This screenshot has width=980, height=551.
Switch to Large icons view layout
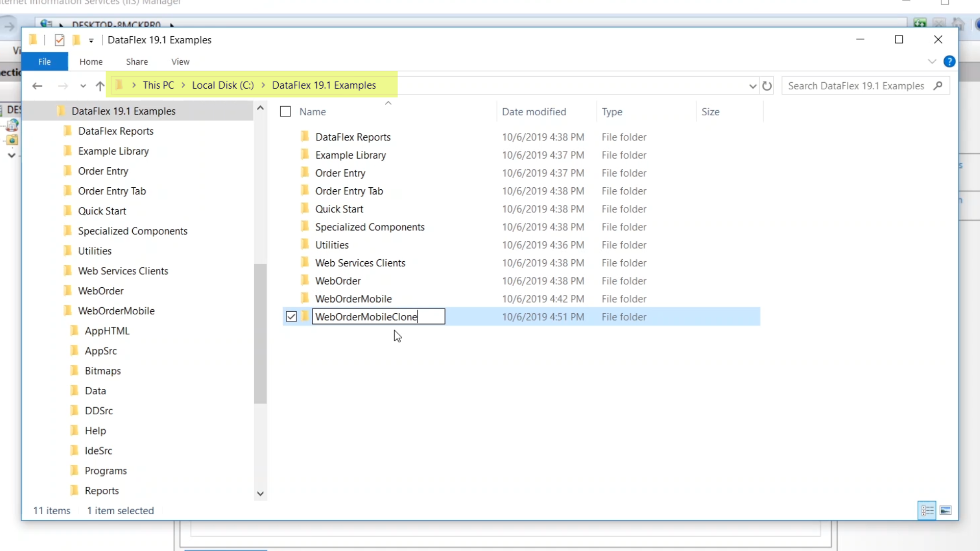(945, 510)
